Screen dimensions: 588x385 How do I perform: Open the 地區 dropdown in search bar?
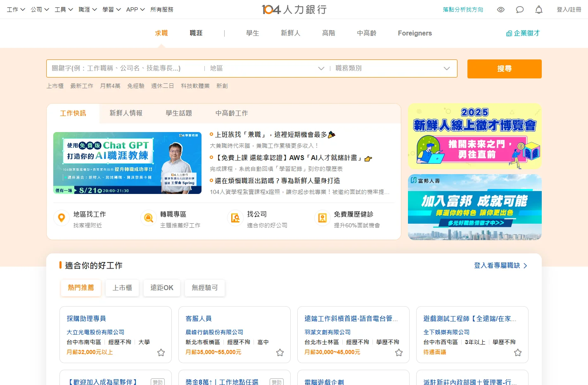pyautogui.click(x=267, y=68)
